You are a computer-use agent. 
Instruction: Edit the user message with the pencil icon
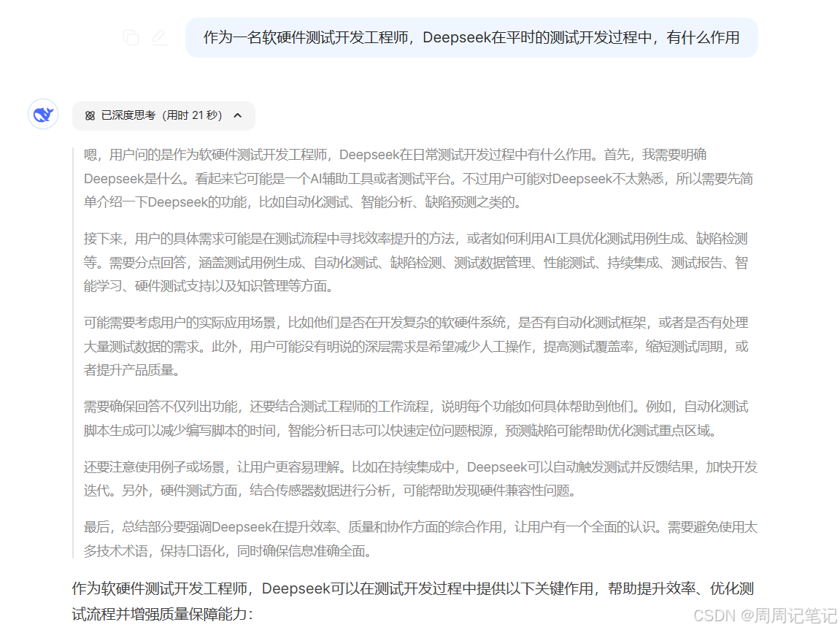[x=159, y=37]
